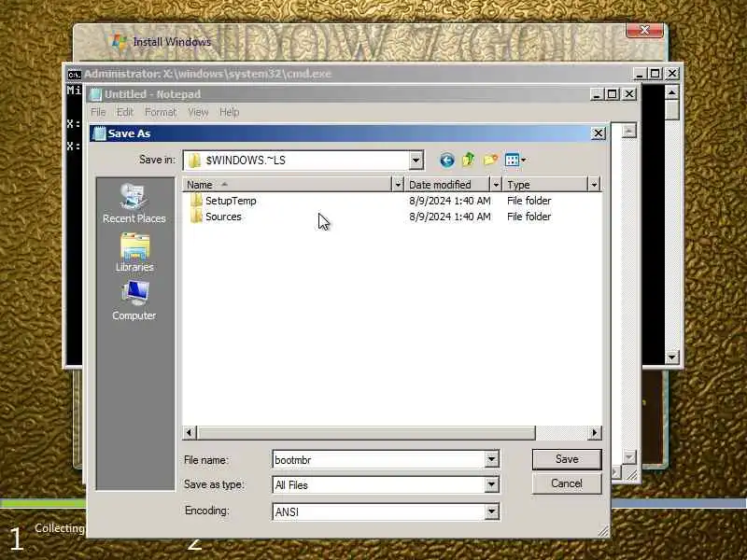This screenshot has height=560, width=747.
Task: Click Sources row File folder type
Action: click(529, 217)
